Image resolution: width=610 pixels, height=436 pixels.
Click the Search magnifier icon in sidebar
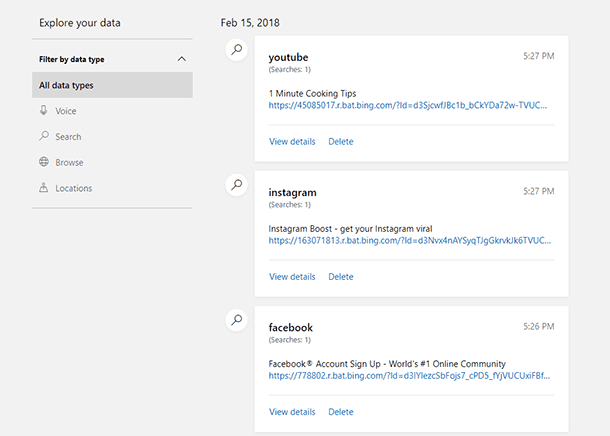pos(44,136)
